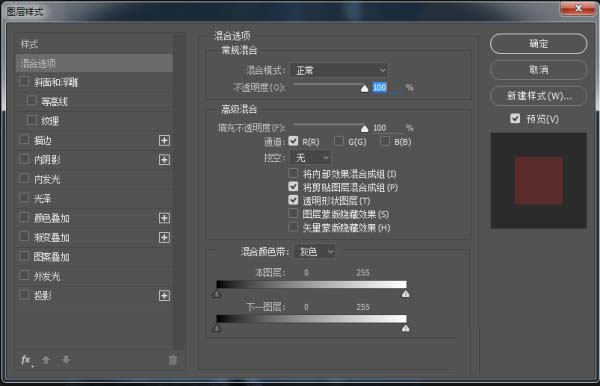Click the plus icon next to 描边

coord(164,140)
